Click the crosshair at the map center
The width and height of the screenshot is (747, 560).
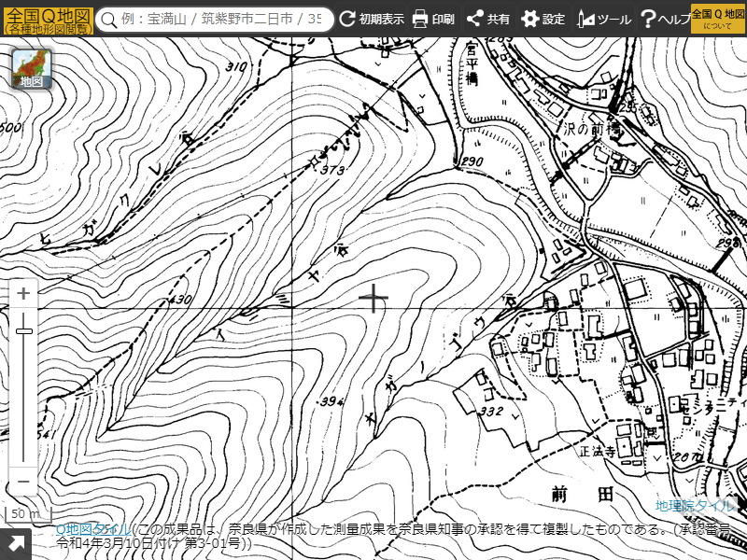373,299
